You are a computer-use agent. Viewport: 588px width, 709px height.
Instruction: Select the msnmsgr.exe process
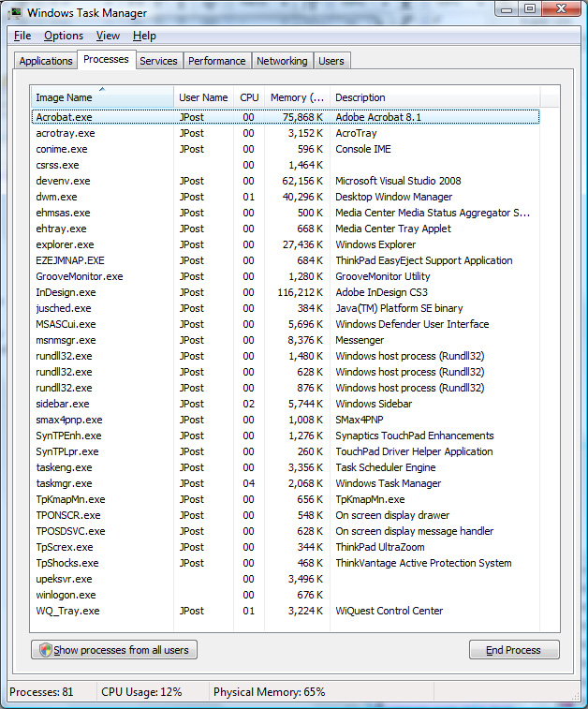coord(286,340)
